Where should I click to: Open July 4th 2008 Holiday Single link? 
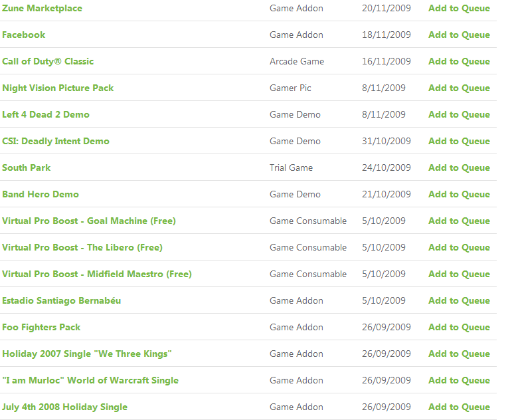coord(64,407)
